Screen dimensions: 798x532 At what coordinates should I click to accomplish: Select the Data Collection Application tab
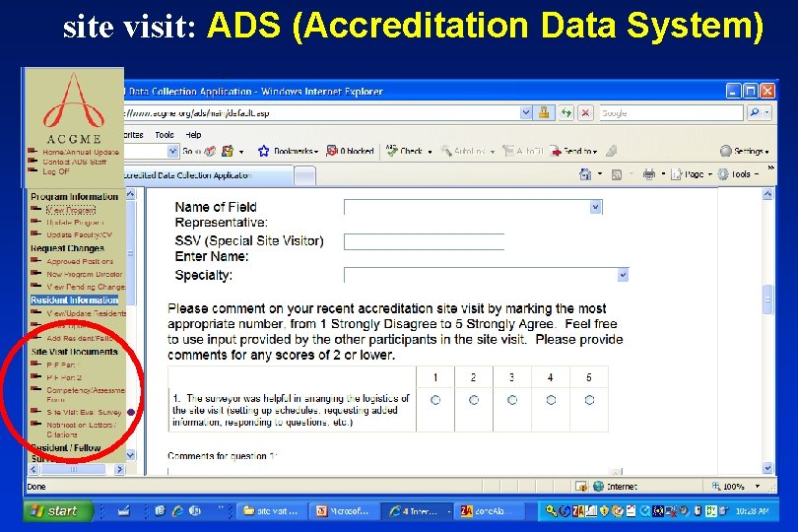tap(209, 175)
